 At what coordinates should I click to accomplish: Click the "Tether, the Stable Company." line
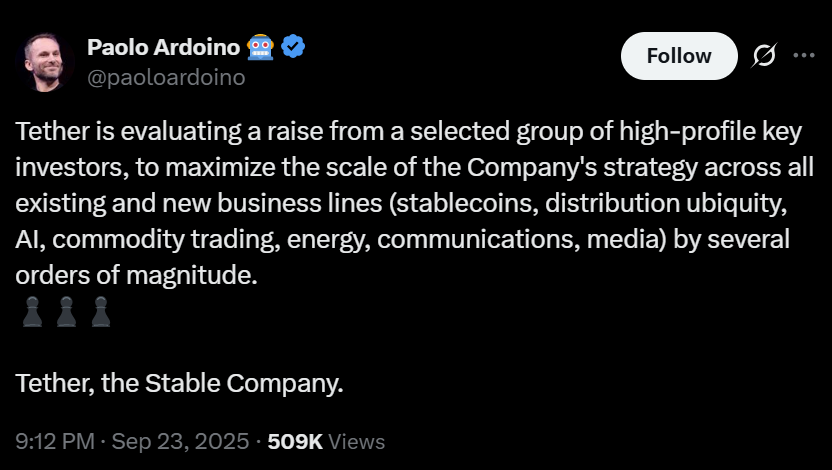(x=180, y=382)
